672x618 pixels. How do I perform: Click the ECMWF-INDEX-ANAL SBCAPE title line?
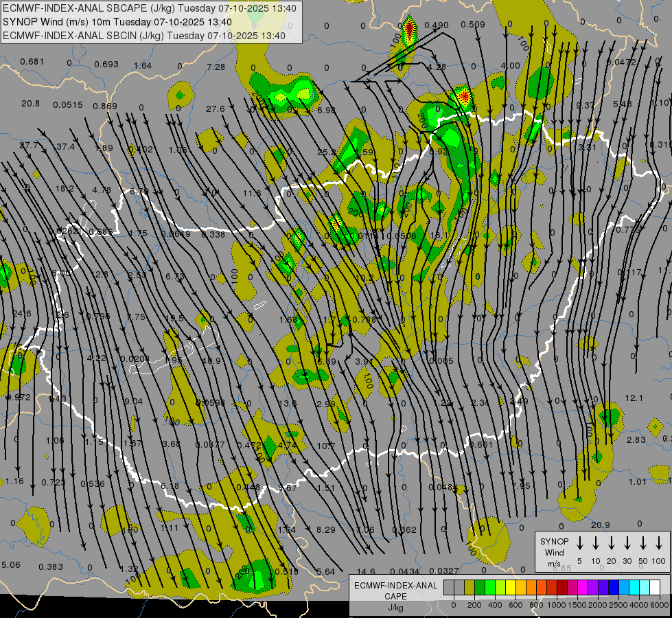(150, 8)
